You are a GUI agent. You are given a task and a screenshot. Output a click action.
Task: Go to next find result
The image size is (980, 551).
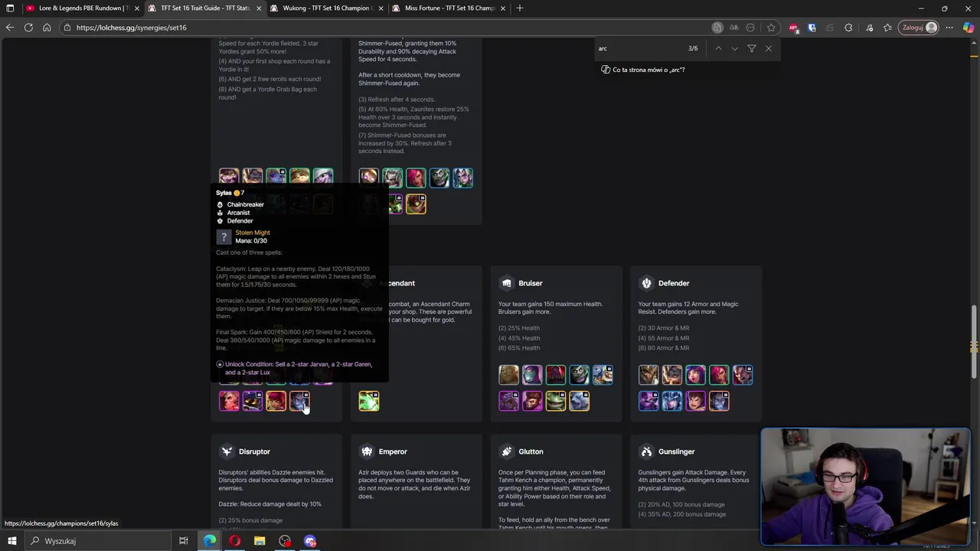(735, 48)
